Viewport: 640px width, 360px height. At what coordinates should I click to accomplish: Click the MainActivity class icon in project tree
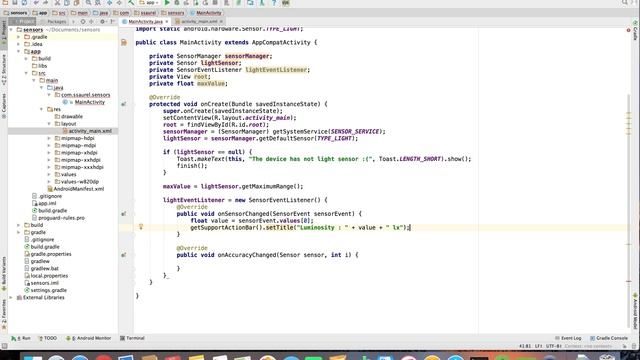(x=65, y=102)
